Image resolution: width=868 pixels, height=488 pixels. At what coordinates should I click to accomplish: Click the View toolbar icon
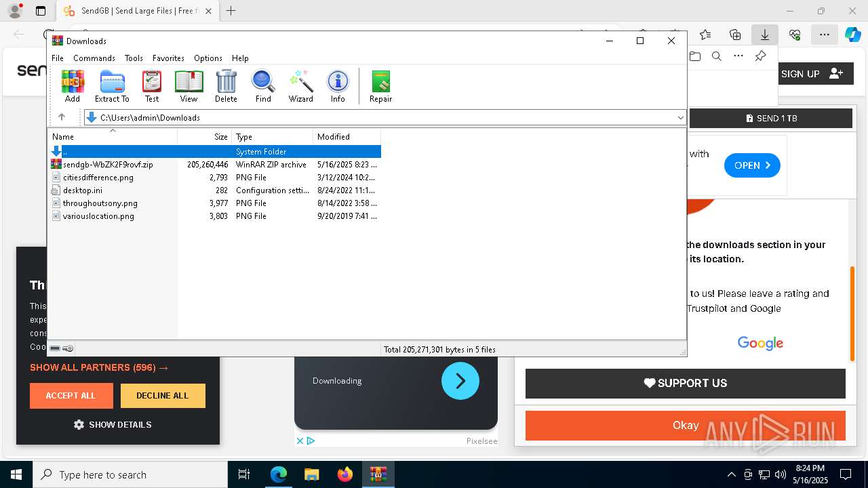(189, 86)
